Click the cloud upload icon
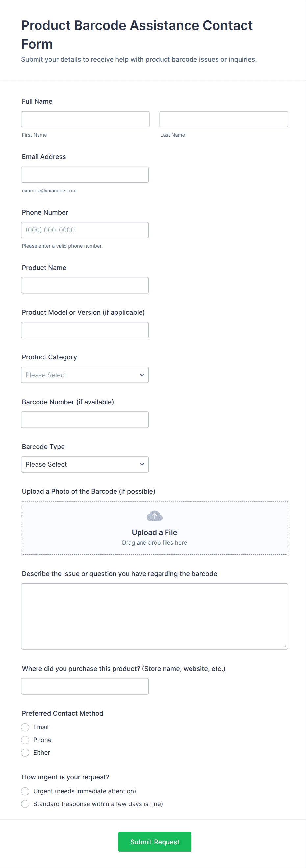 click(154, 516)
